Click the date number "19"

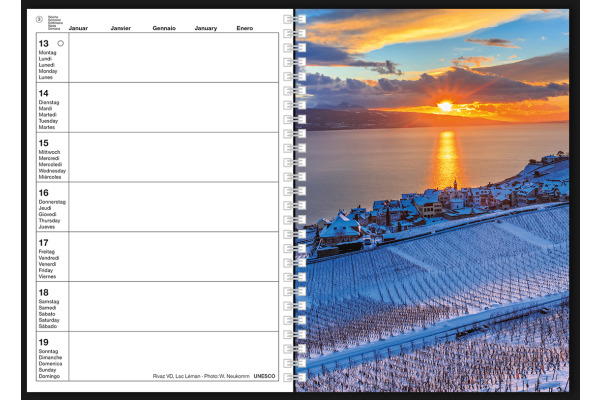(44, 342)
